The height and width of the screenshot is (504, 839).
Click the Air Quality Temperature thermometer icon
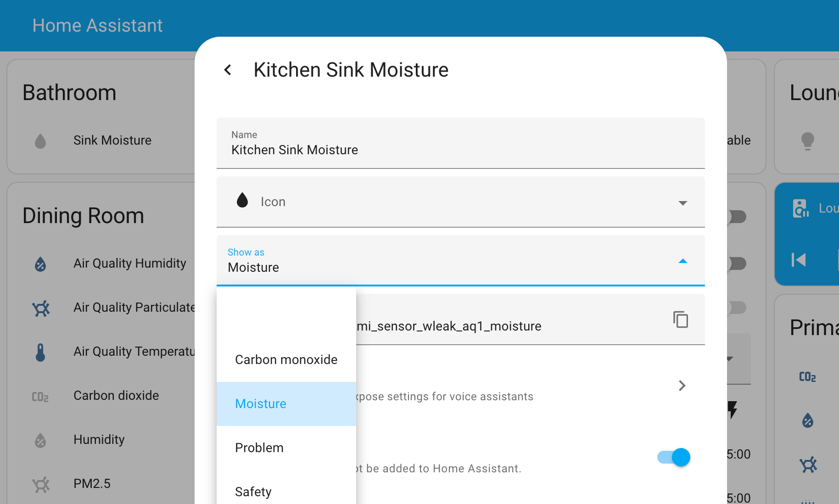coord(40,352)
